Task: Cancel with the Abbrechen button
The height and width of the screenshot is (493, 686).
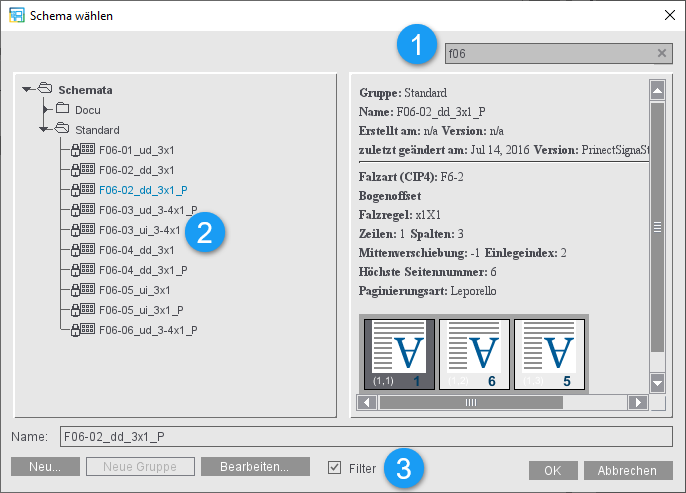Action: coord(628,471)
